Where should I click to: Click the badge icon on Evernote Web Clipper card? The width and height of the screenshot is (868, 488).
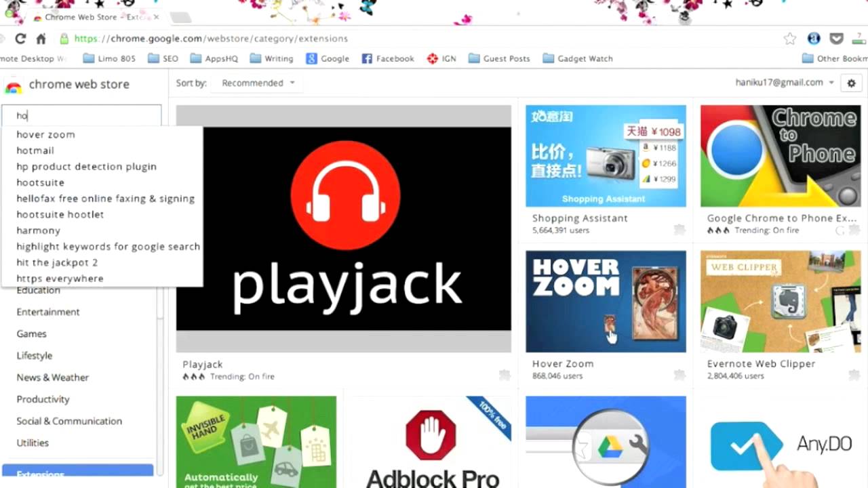[854, 375]
